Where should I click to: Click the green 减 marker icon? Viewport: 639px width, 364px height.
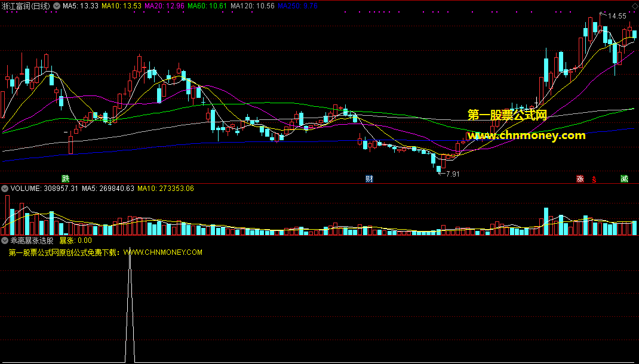624,178
